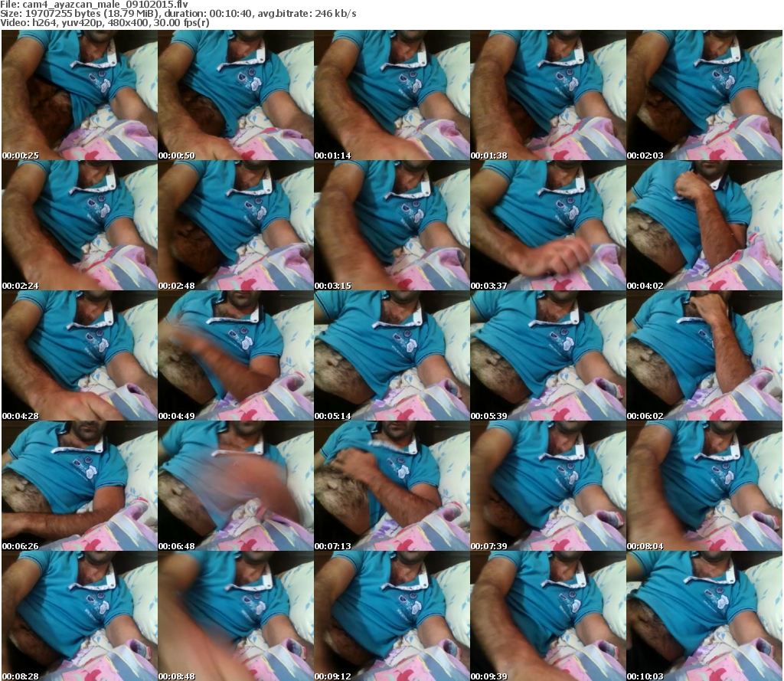Choose the frame labeled 00:08:04

click(x=704, y=486)
